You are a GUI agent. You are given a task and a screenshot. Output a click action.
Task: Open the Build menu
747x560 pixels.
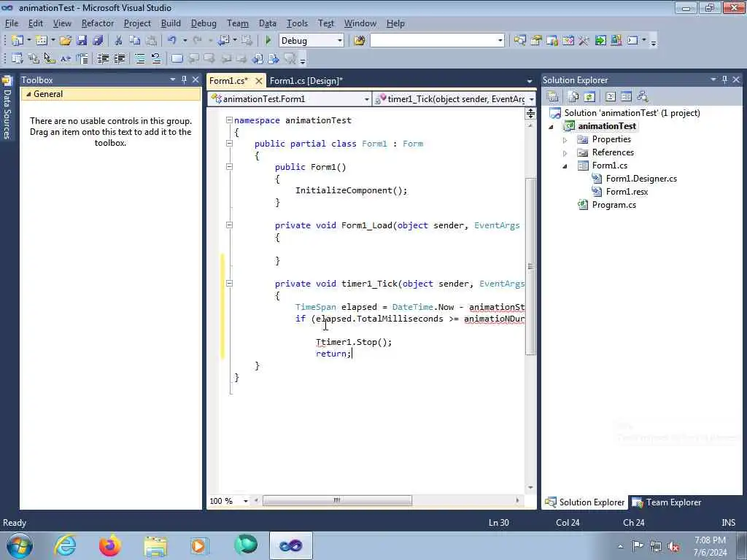coord(171,23)
